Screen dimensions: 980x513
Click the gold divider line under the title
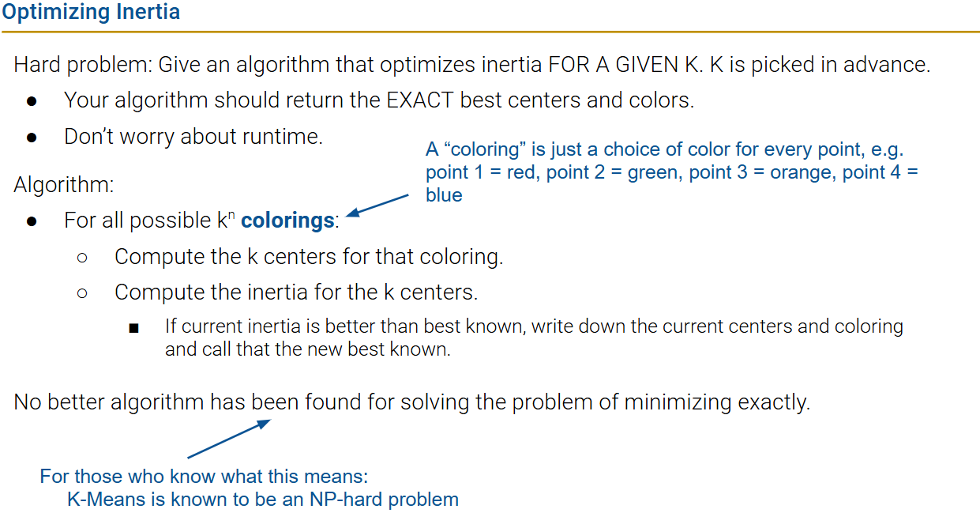point(490,32)
